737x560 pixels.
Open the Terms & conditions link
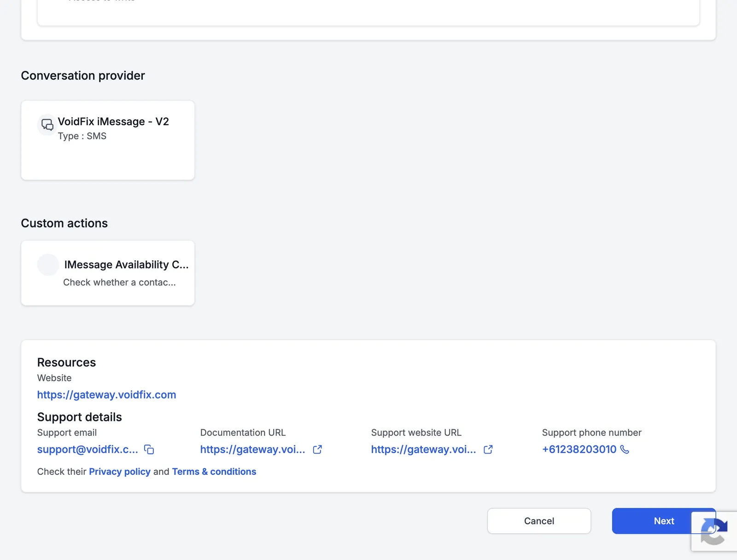214,472
